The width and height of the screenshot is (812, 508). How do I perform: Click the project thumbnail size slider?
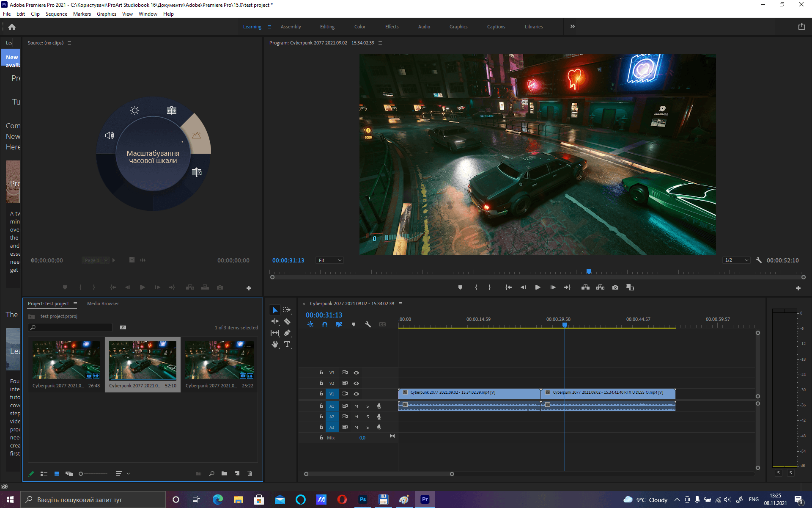click(93, 474)
